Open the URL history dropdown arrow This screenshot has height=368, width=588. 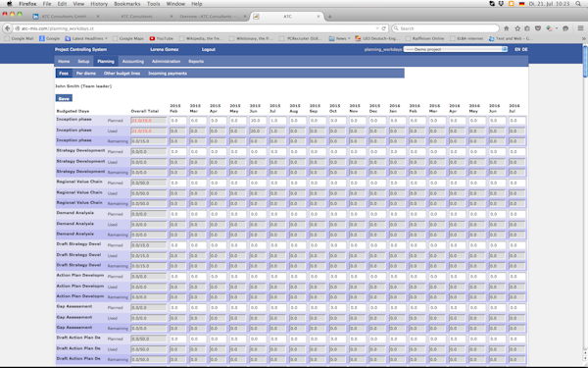tap(377, 28)
